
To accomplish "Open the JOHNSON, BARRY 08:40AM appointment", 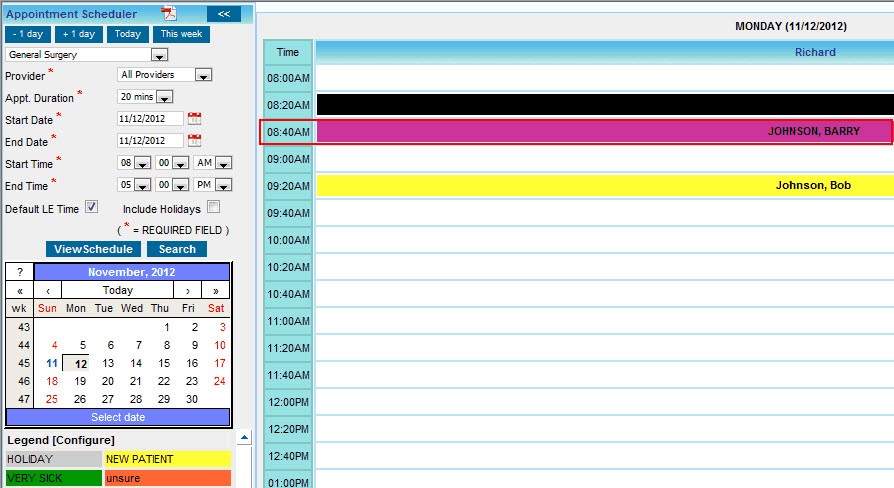I will tap(604, 132).
